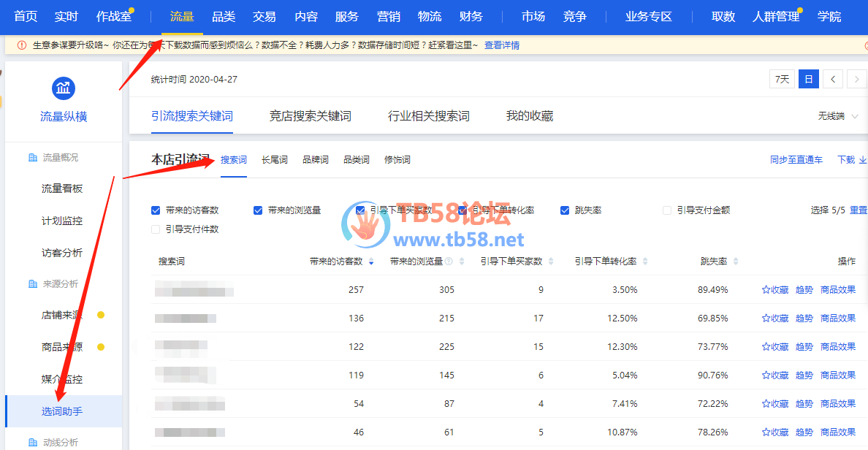Sort by 跳失率 column arrows

click(736, 262)
